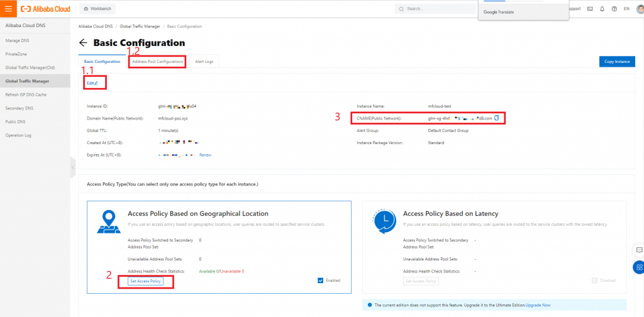The height and width of the screenshot is (317, 644).
Task: Open the Alert Logs tab
Action: (204, 61)
